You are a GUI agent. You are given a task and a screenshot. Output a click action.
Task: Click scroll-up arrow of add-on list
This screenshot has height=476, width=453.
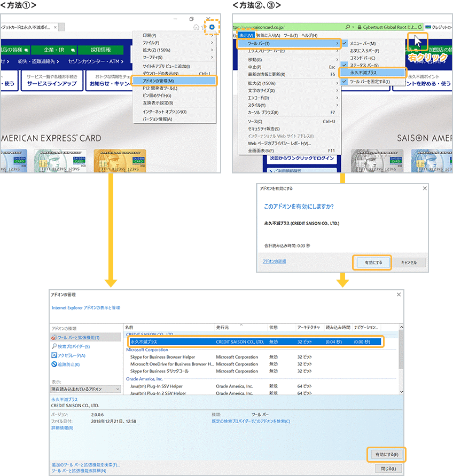tap(401, 327)
